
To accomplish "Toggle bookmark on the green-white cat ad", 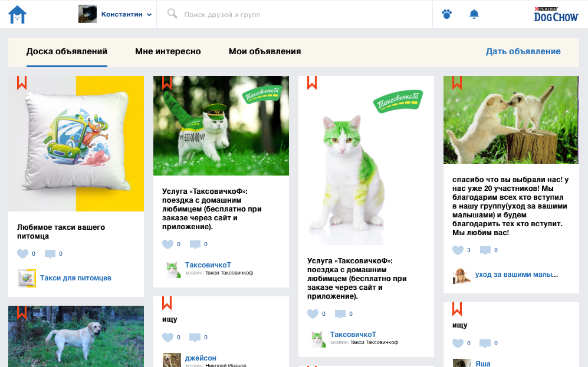I will coord(312,82).
